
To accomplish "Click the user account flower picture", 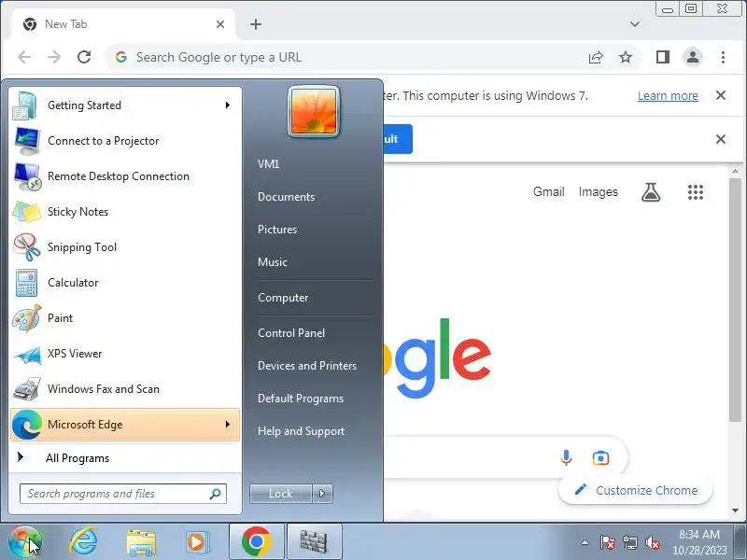I will 314,111.
